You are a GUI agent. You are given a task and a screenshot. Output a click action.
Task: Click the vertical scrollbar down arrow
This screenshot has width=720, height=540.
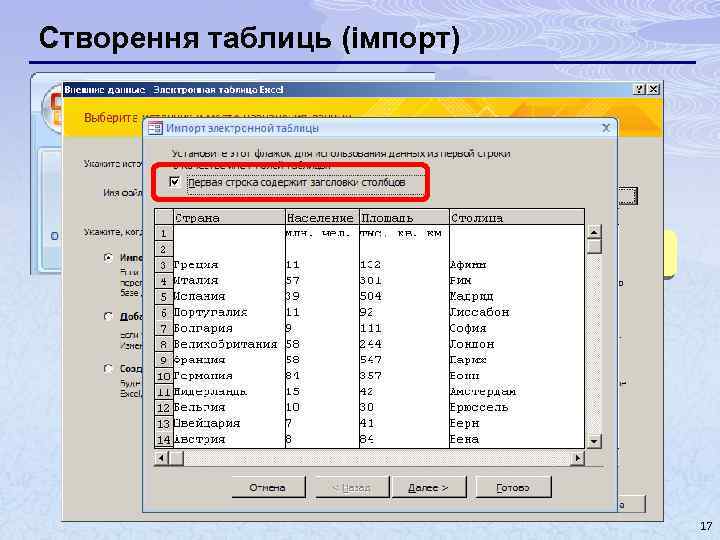(x=594, y=442)
